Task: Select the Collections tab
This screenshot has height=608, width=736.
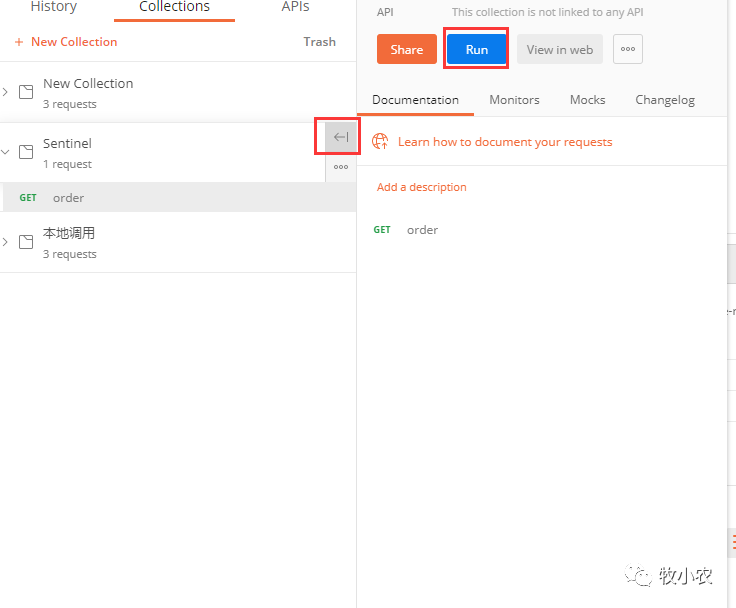Action: tap(174, 7)
